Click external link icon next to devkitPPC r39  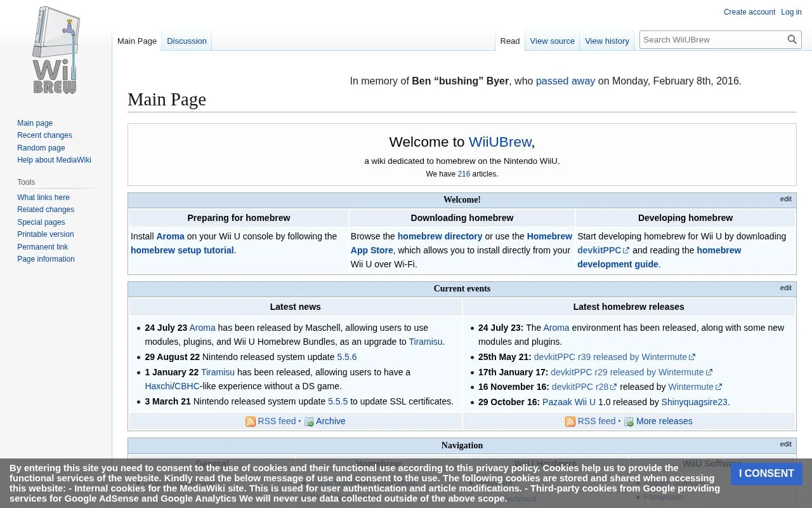(x=692, y=357)
